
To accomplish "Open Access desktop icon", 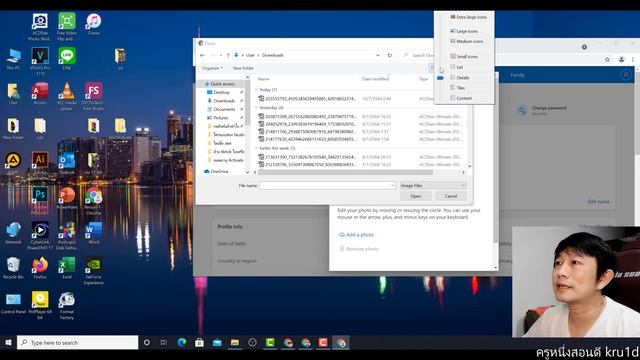I will [40, 93].
